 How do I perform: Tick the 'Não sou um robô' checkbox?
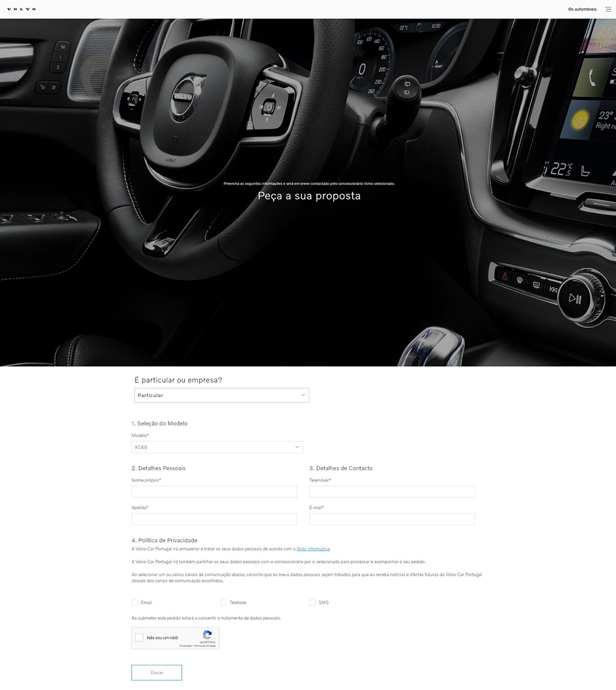[139, 638]
